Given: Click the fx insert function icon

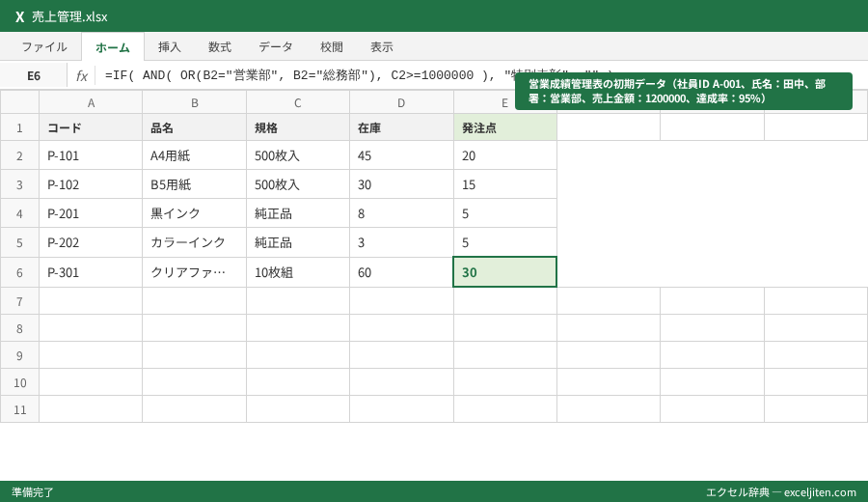Looking at the screenshot, I should [82, 76].
